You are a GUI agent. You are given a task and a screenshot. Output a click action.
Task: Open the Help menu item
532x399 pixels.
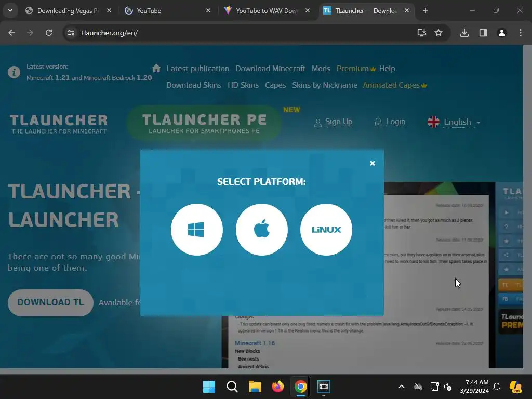[x=387, y=69]
